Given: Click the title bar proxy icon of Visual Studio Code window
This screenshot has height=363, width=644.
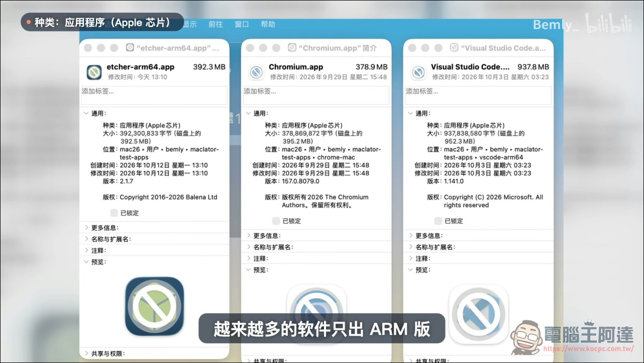Looking at the screenshot, I should pyautogui.click(x=455, y=48).
